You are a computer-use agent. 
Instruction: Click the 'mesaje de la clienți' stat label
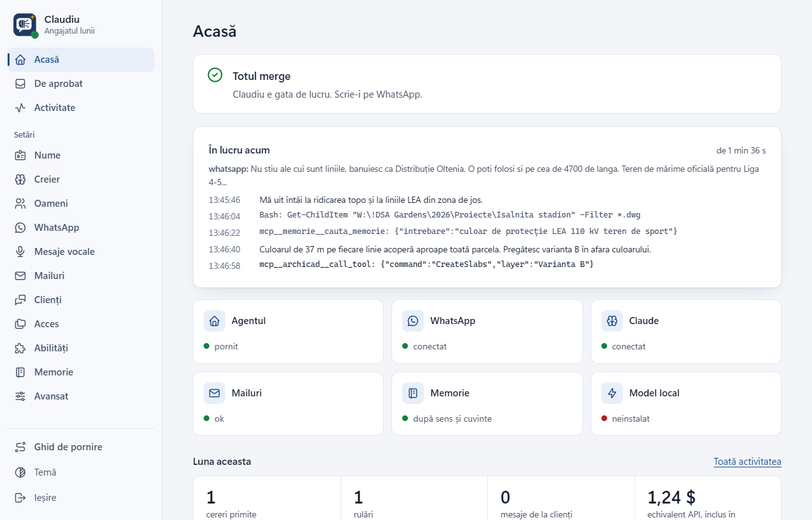coord(537,514)
